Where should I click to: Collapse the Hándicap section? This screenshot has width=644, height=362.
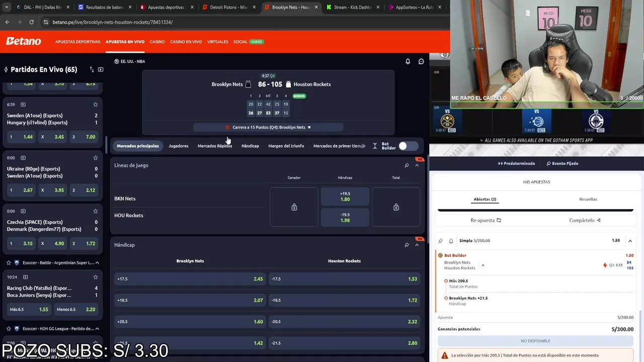click(417, 245)
